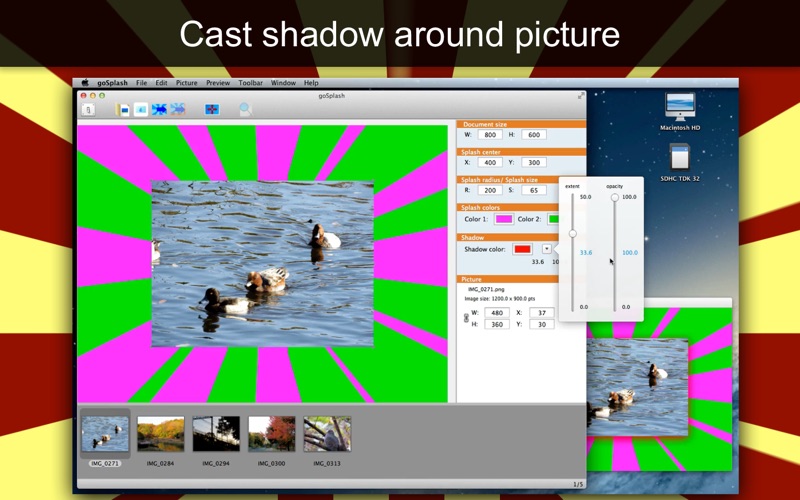The width and height of the screenshot is (800, 500).
Task: Click the red Shadow color swatch
Action: (522, 249)
